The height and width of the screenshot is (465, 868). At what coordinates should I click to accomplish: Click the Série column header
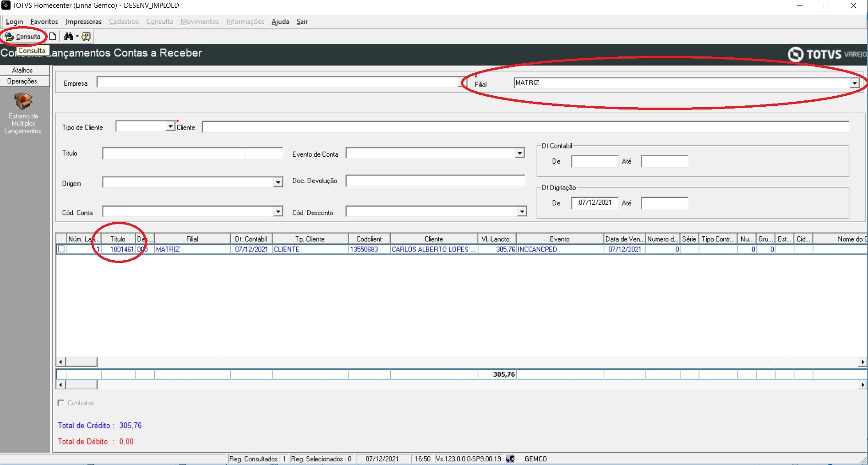(x=689, y=239)
